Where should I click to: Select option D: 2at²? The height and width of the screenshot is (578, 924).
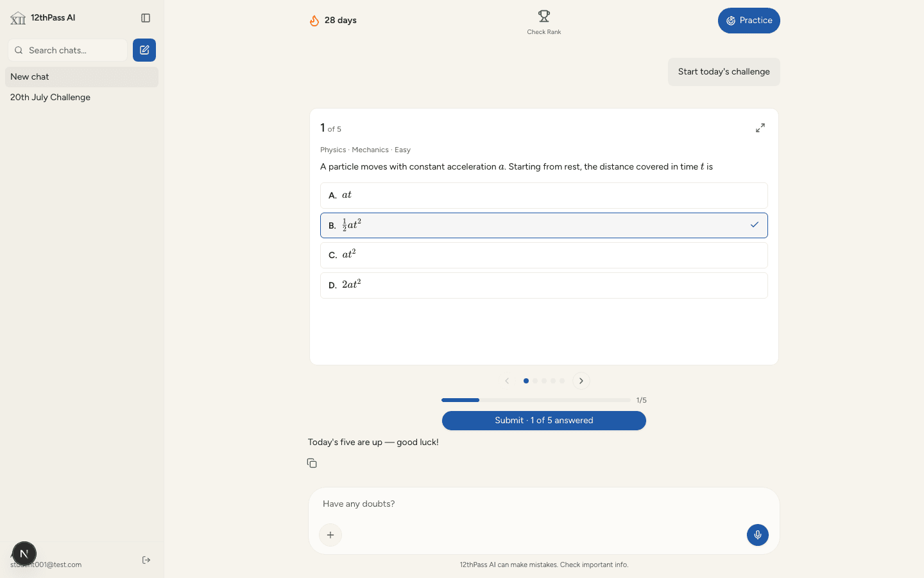[544, 285]
